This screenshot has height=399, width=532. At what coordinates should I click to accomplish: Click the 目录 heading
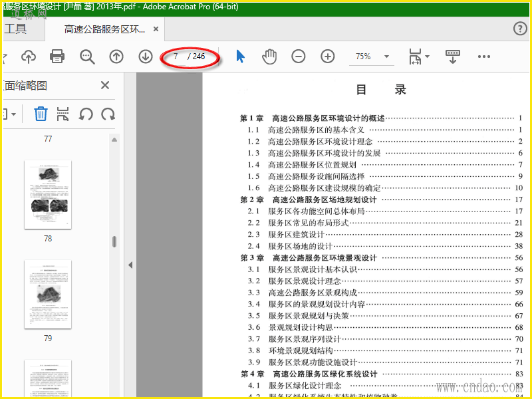[380, 90]
